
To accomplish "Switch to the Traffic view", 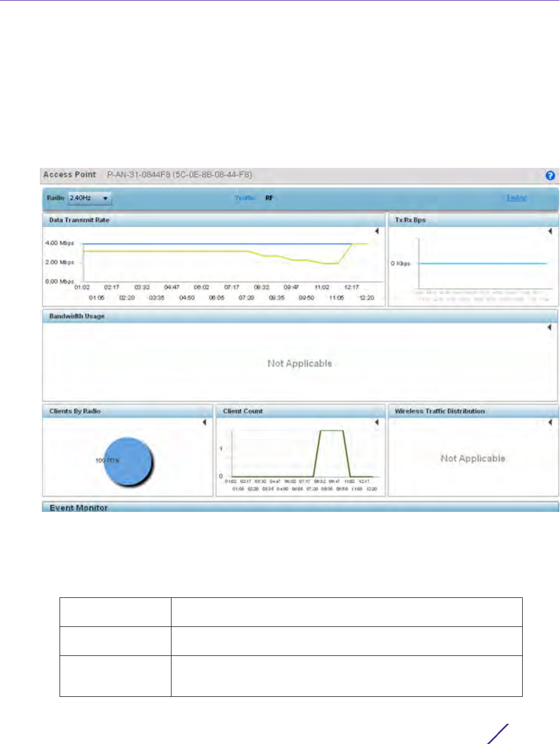I will pyautogui.click(x=245, y=198).
